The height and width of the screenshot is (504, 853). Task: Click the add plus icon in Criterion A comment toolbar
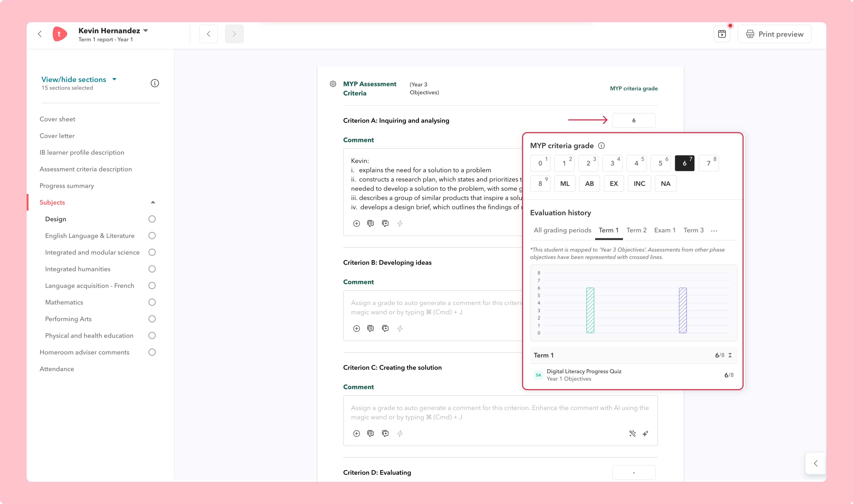click(x=356, y=223)
